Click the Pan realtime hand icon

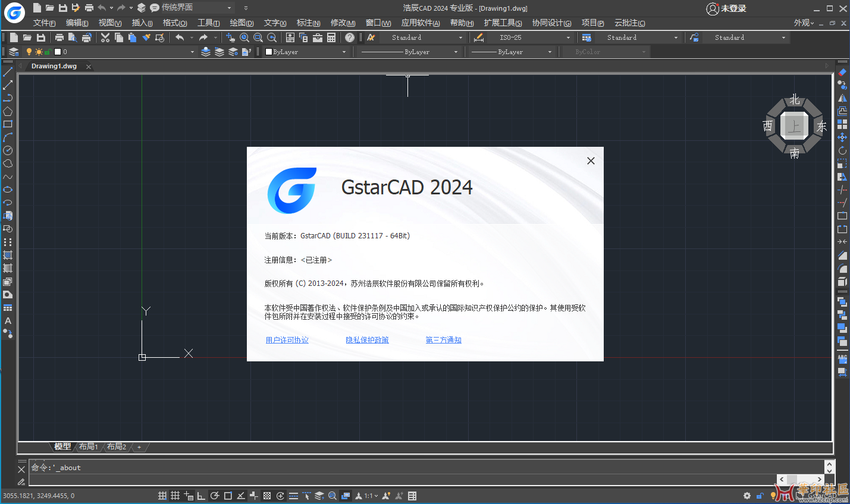click(231, 37)
